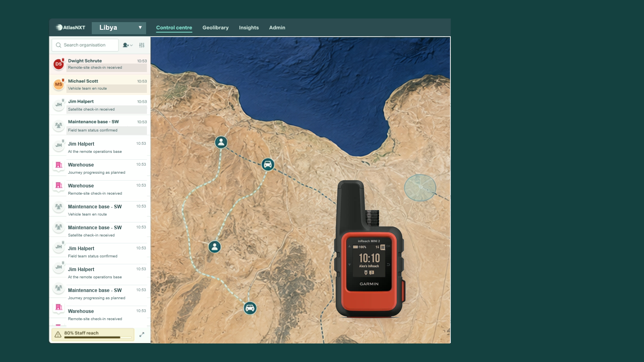Select the northern person marker on map
644x362 pixels.
pyautogui.click(x=221, y=142)
